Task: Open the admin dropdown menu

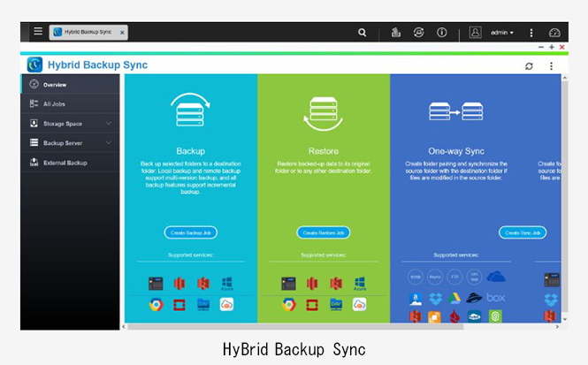Action: pos(502,33)
